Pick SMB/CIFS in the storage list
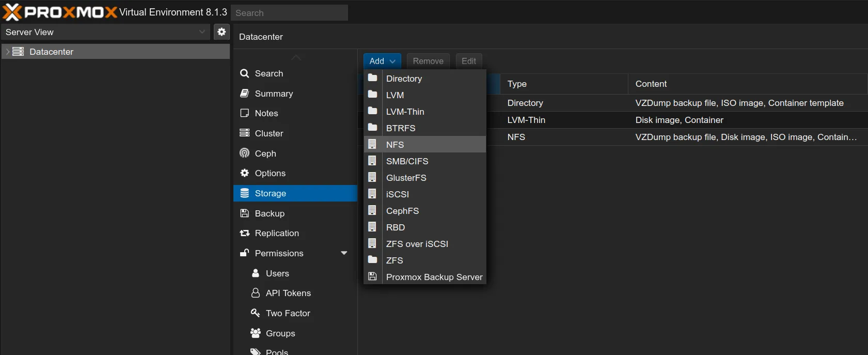Image resolution: width=868 pixels, height=355 pixels. (407, 161)
